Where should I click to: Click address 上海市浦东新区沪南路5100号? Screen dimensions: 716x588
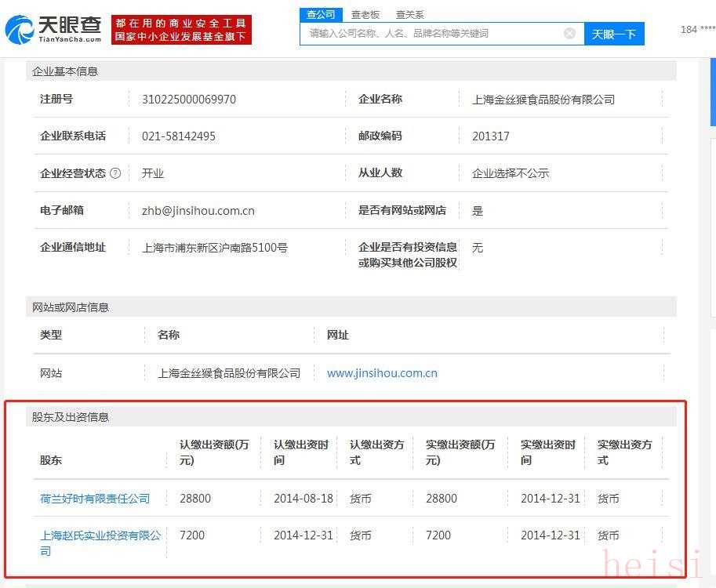215,248
